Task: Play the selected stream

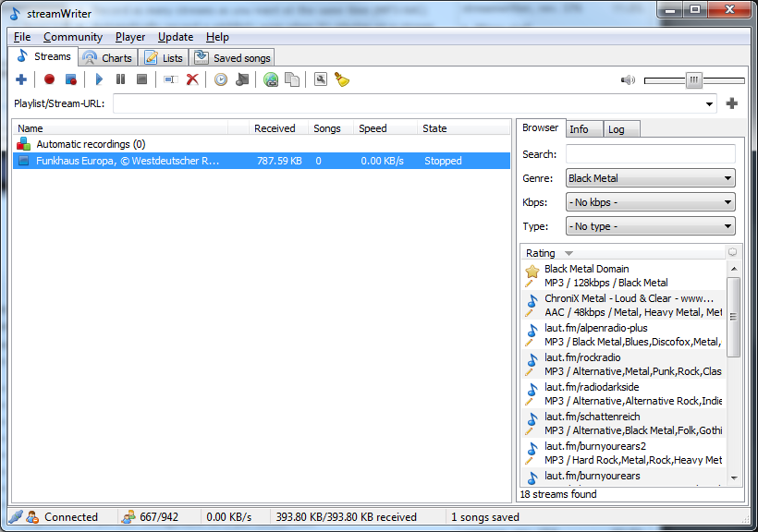Action: tap(99, 79)
